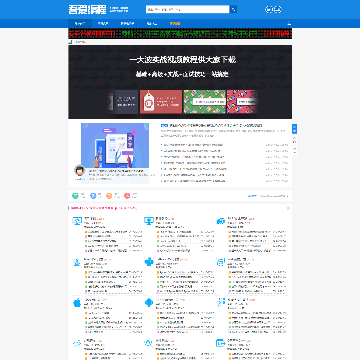Open the highlighted active navigation tab

click(80, 24)
